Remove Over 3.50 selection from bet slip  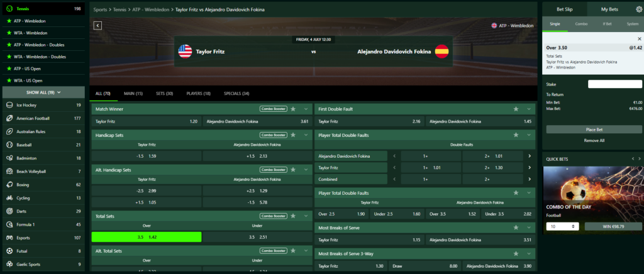[x=639, y=39]
